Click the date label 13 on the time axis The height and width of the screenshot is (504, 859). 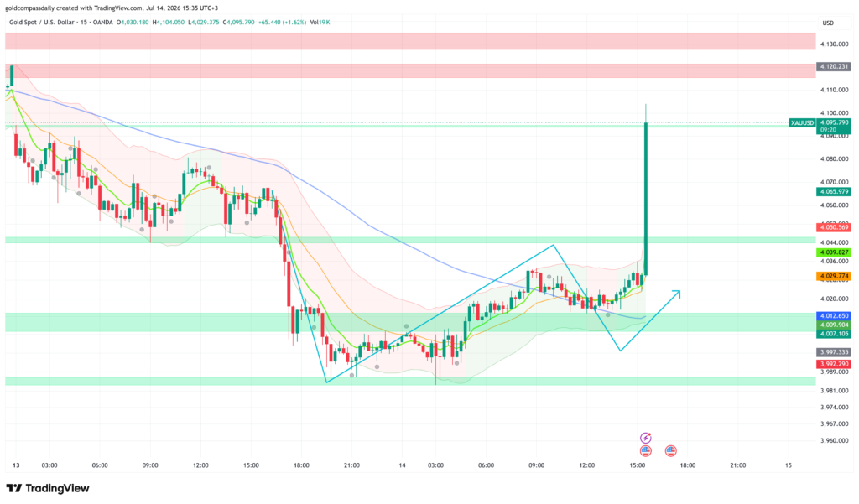(x=16, y=465)
